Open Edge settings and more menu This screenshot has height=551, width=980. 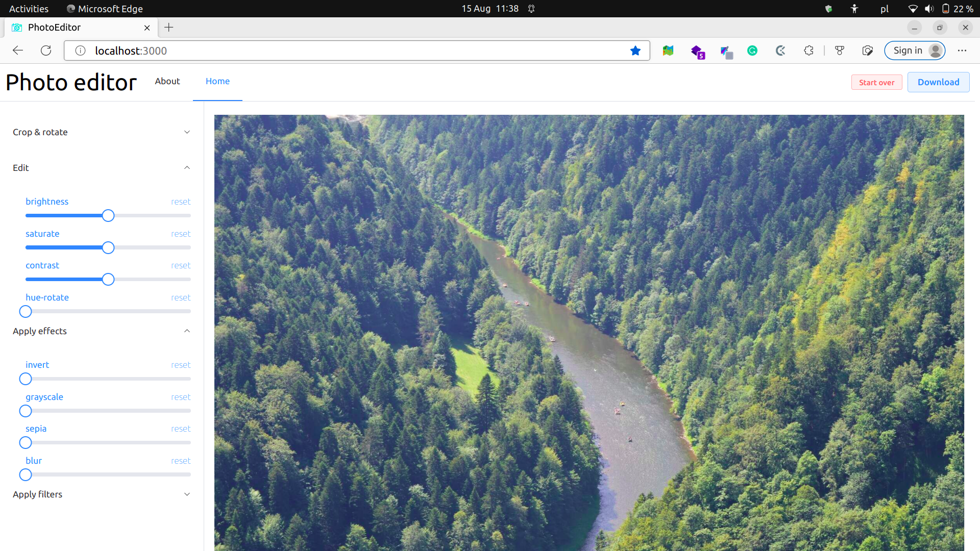coord(962,51)
